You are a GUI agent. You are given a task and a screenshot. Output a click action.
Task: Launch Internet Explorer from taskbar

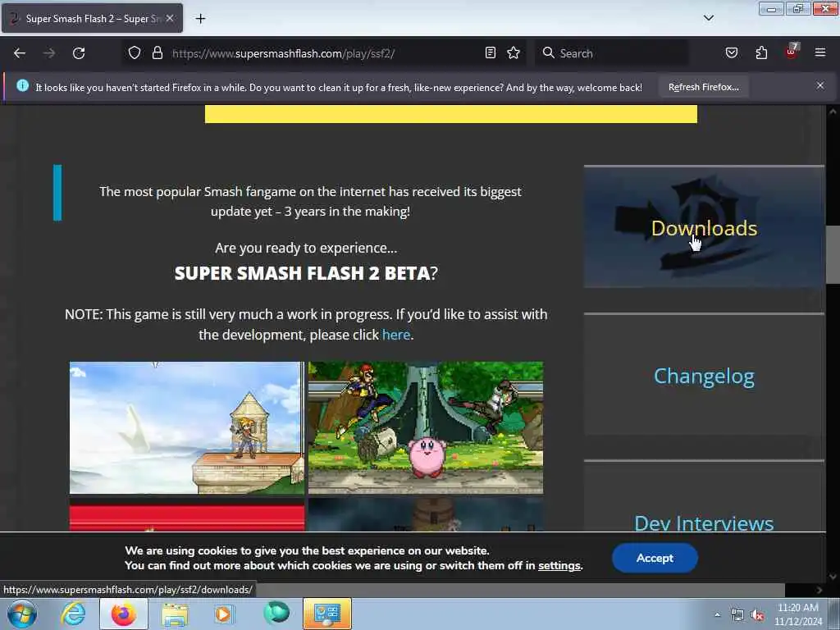[x=73, y=614]
